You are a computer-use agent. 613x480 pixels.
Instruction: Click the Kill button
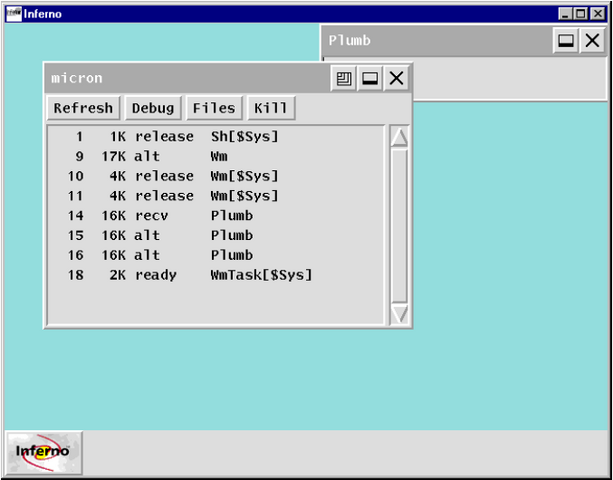(271, 108)
